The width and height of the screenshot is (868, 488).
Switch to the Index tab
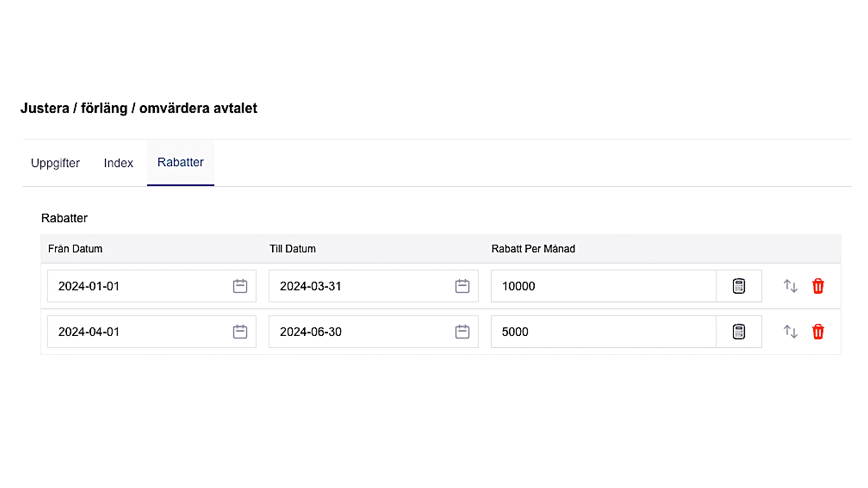pos(118,163)
